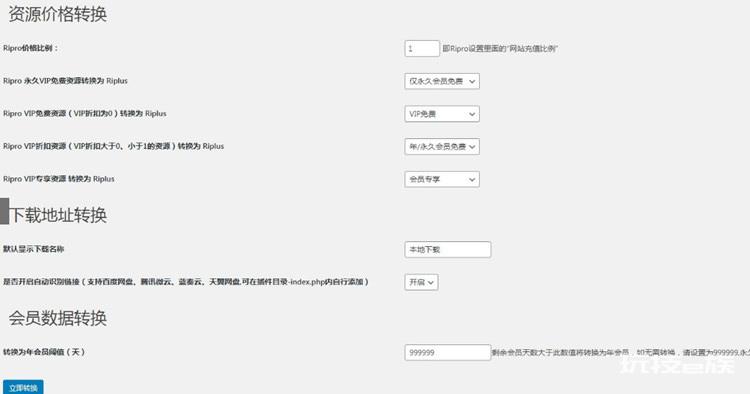Open the 仅永久会员免费 dropdown
Screen dimensions: 750x394
click(x=442, y=81)
